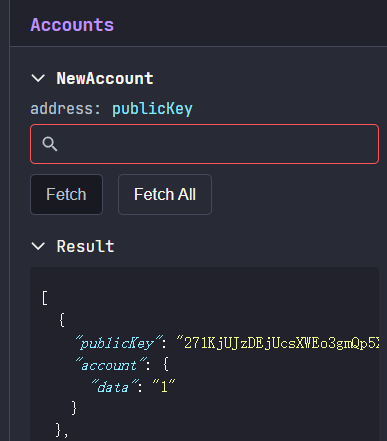Click the magnifier icon in the address field
The image size is (387, 441).
click(x=50, y=144)
